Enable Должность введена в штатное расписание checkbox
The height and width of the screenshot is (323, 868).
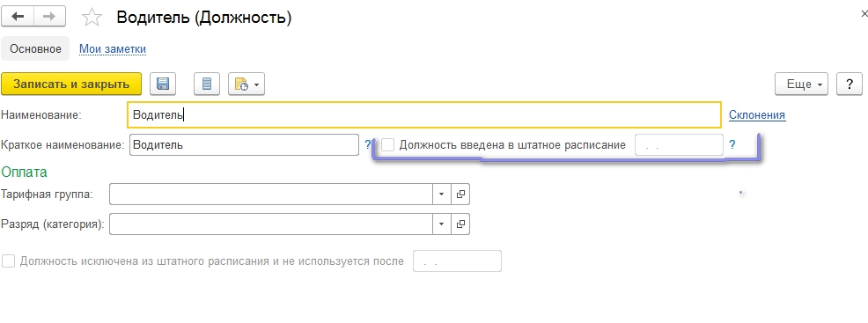388,145
